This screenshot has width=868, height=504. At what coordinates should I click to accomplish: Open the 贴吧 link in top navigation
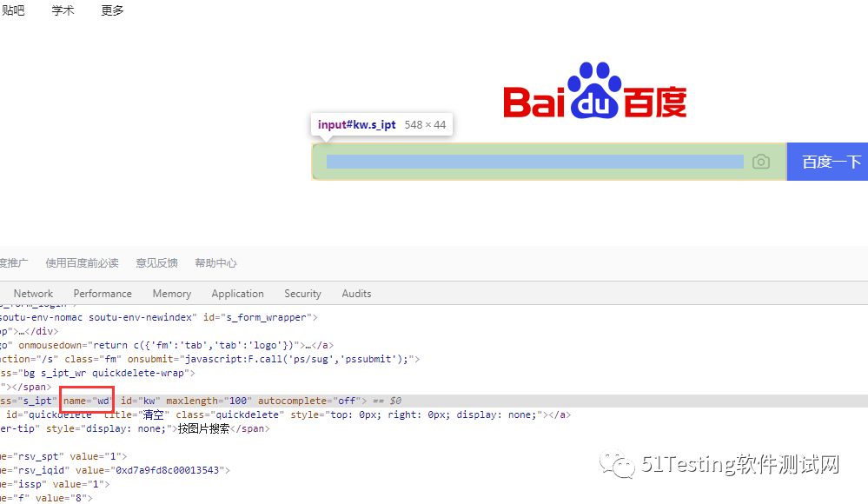[x=13, y=10]
